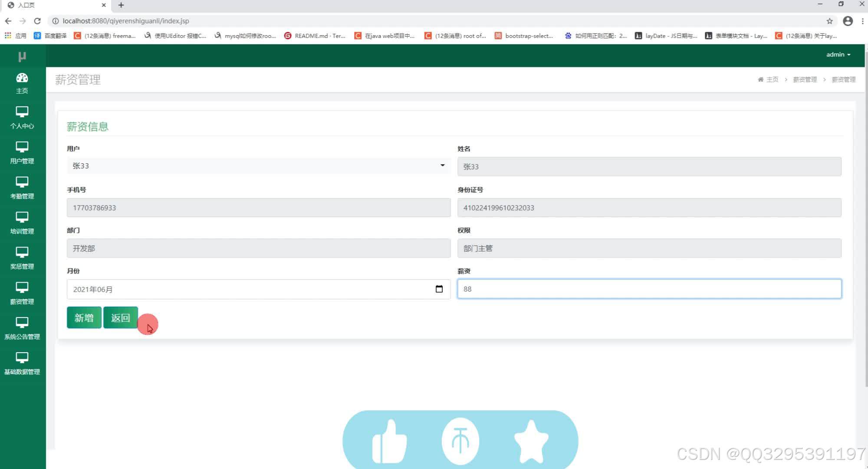Switch to the 入口页 browser tab
This screenshot has height=469, width=868.
pos(56,5)
